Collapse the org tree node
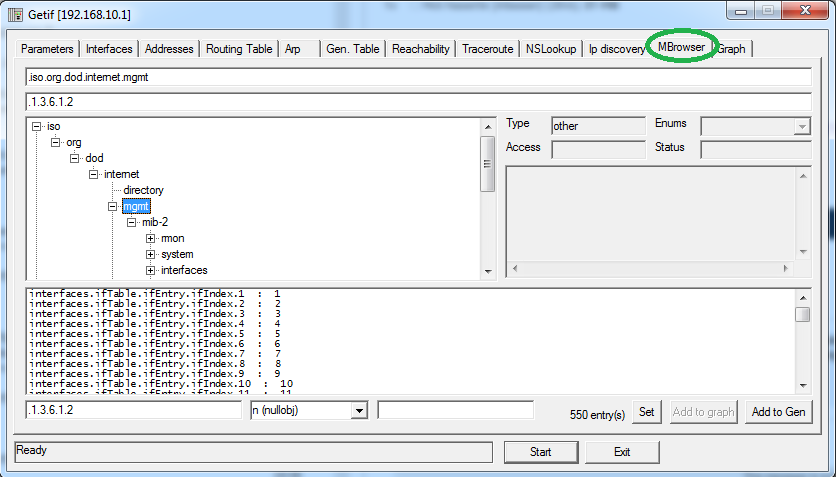The width and height of the screenshot is (836, 477). (55, 142)
